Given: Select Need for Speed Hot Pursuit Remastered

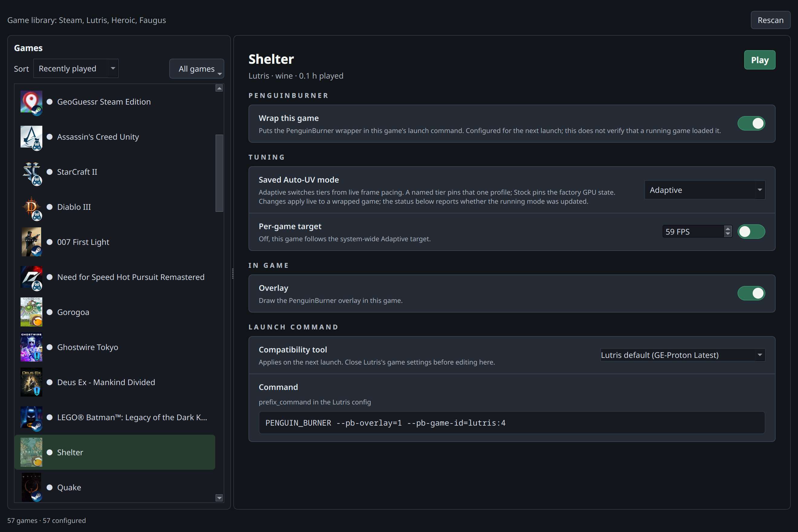Looking at the screenshot, I should coord(115,277).
